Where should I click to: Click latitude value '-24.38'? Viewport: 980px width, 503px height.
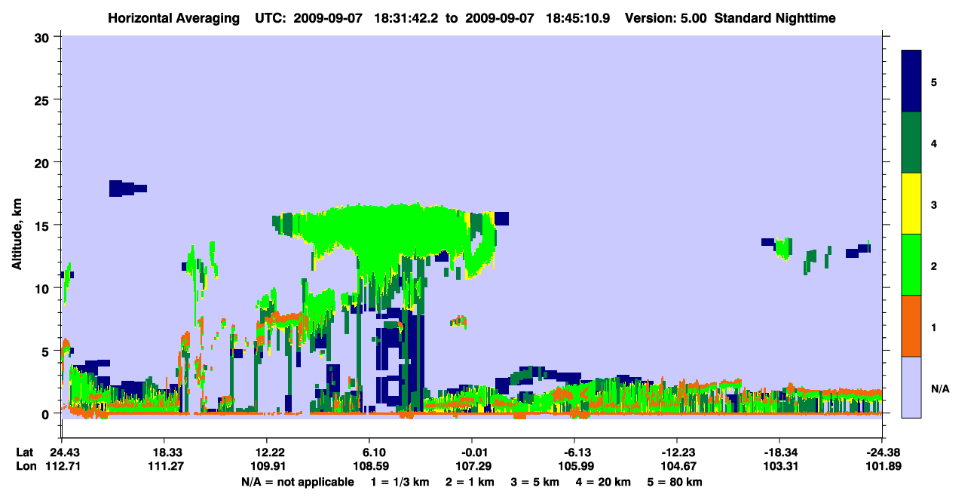coord(882,452)
